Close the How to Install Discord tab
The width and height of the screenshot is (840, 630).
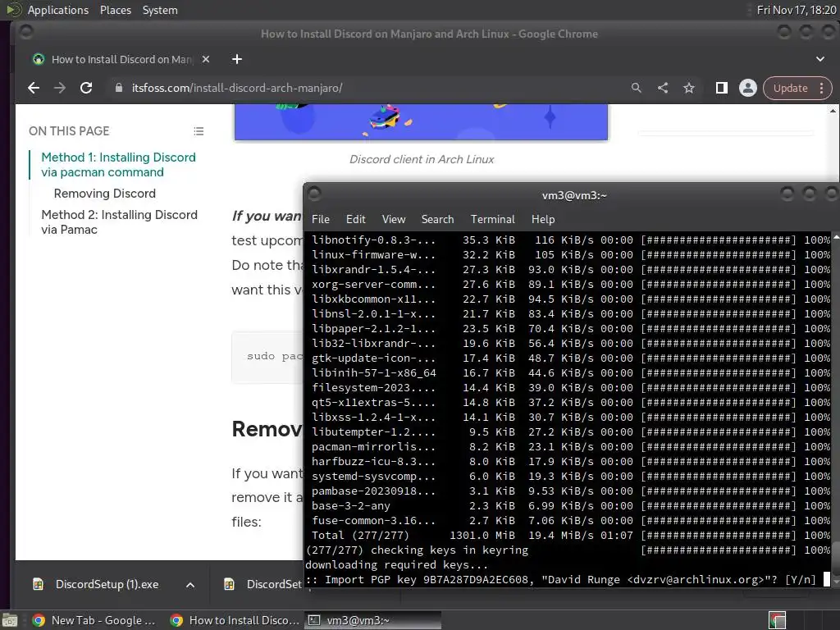206,59
